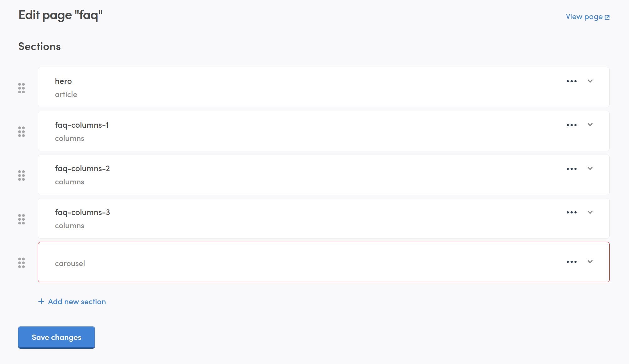This screenshot has height=364, width=629.
Task: Click the drag handle for faq-columns-2
Action: (x=21, y=176)
